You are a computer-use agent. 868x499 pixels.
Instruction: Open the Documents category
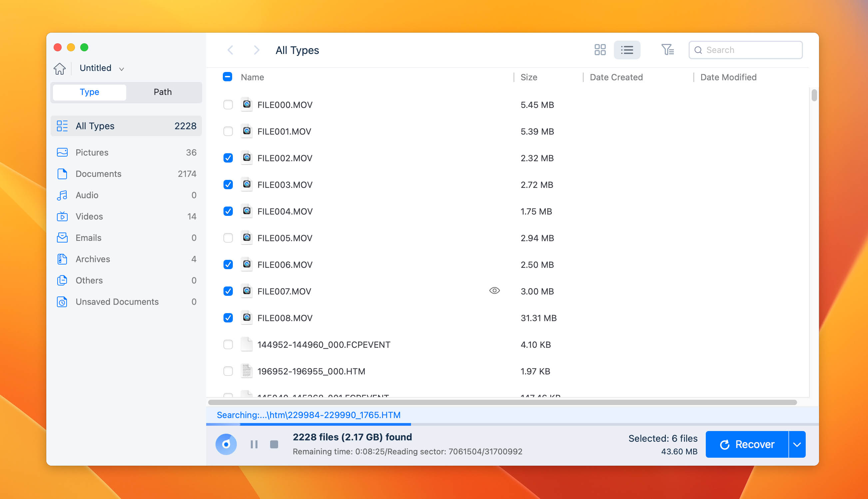[x=126, y=174]
